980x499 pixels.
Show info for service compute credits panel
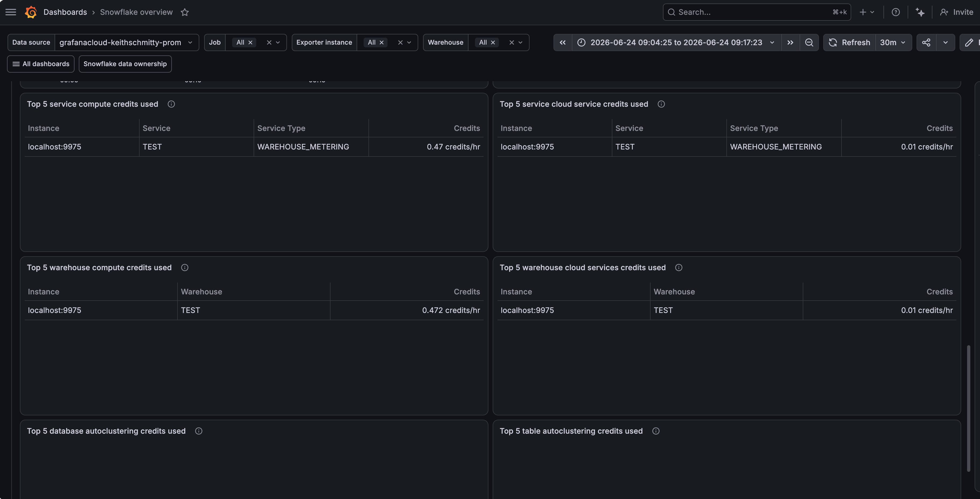(171, 104)
